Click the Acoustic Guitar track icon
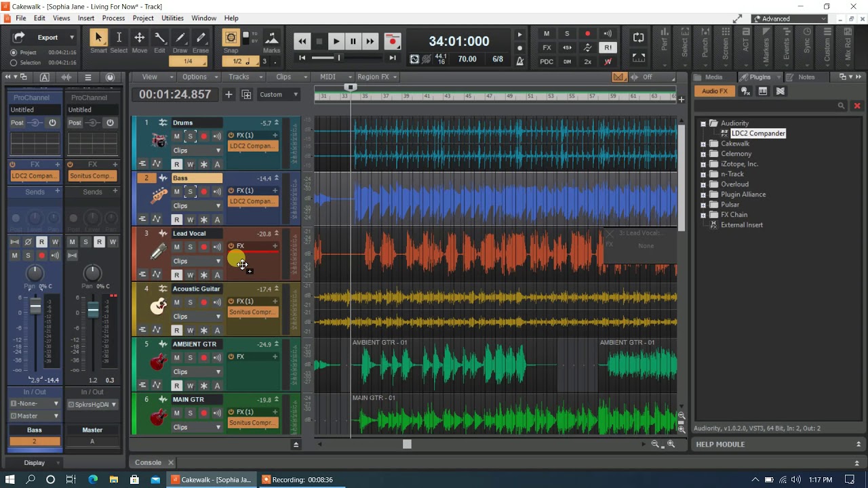The image size is (868, 488). coord(159,306)
